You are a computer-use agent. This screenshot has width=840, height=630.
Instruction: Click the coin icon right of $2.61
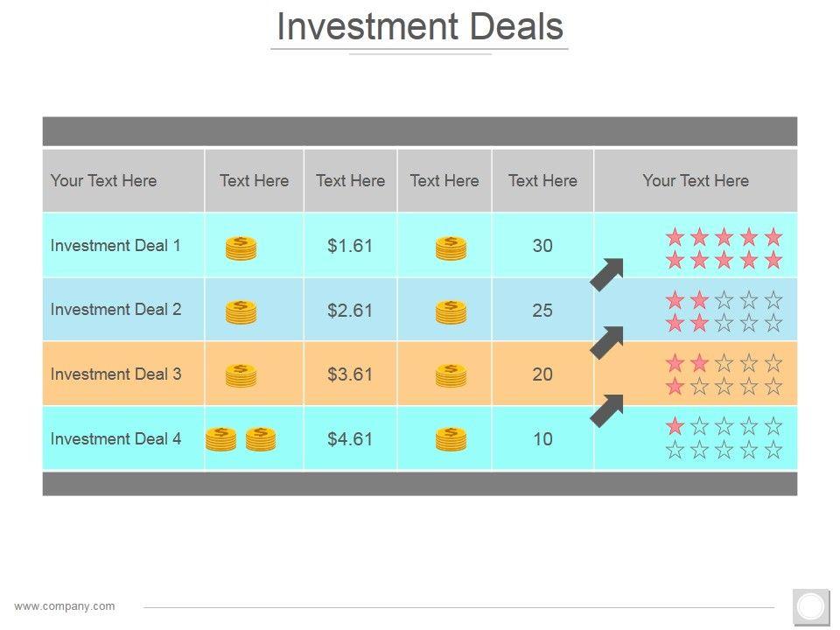tap(451, 312)
